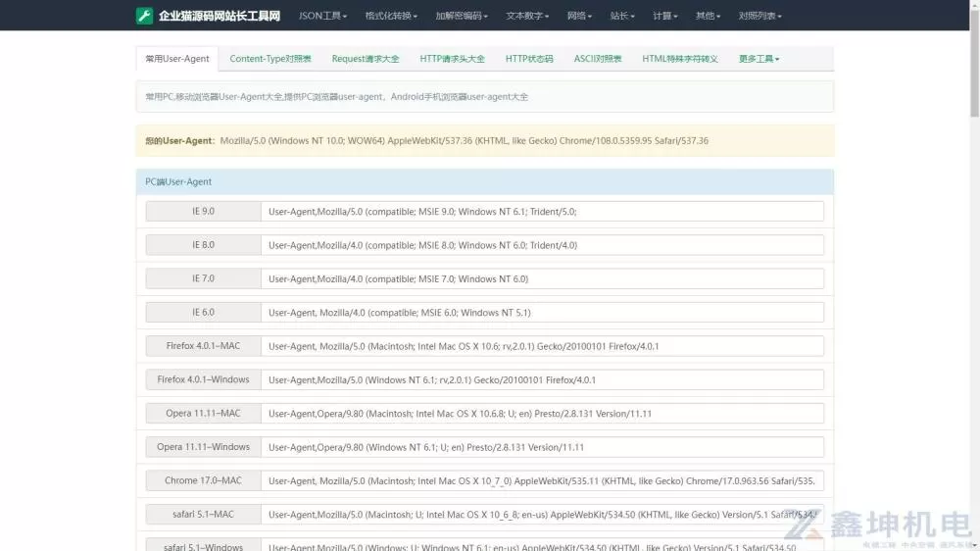Expand the JSON工具 dropdown menu
980x551 pixels.
pyautogui.click(x=322, y=16)
